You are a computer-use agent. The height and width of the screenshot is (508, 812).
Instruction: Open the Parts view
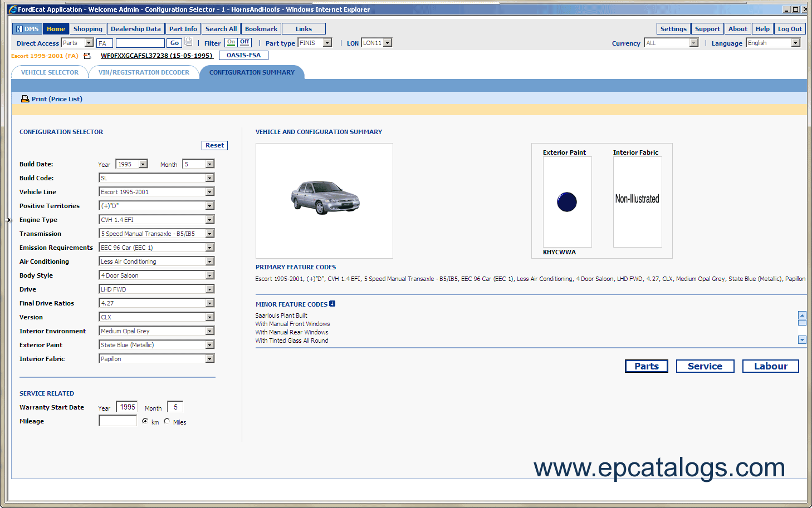coord(646,366)
